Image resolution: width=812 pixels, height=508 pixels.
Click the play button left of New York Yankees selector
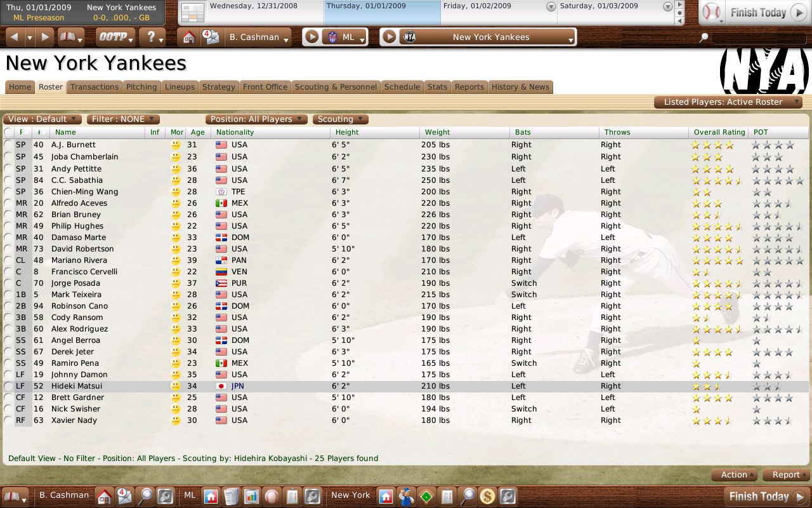(390, 37)
